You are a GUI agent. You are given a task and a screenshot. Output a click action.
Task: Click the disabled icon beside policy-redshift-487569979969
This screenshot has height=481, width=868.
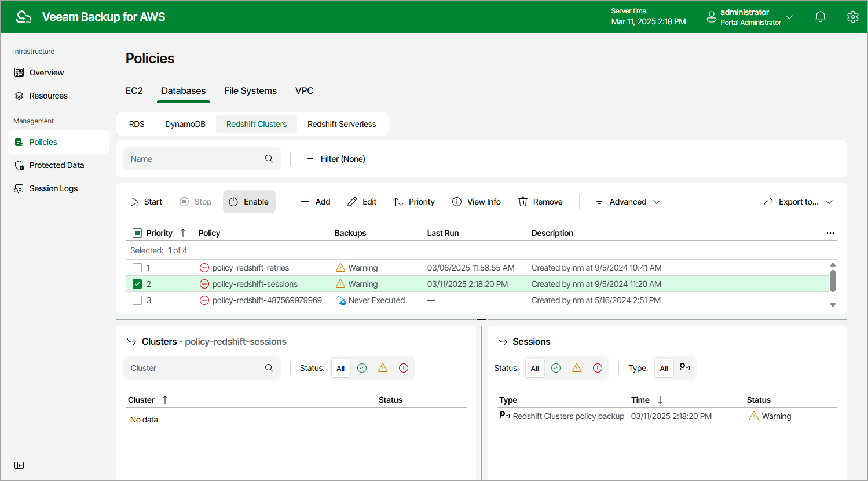(x=204, y=300)
